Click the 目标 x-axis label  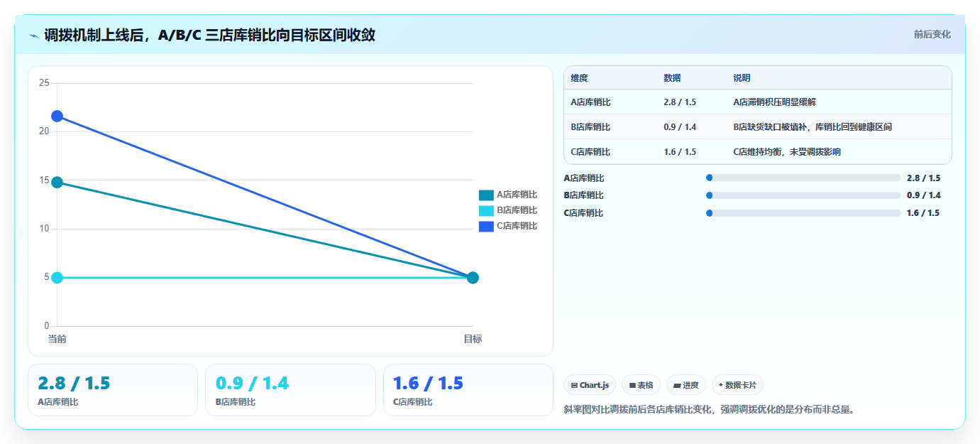(x=473, y=339)
